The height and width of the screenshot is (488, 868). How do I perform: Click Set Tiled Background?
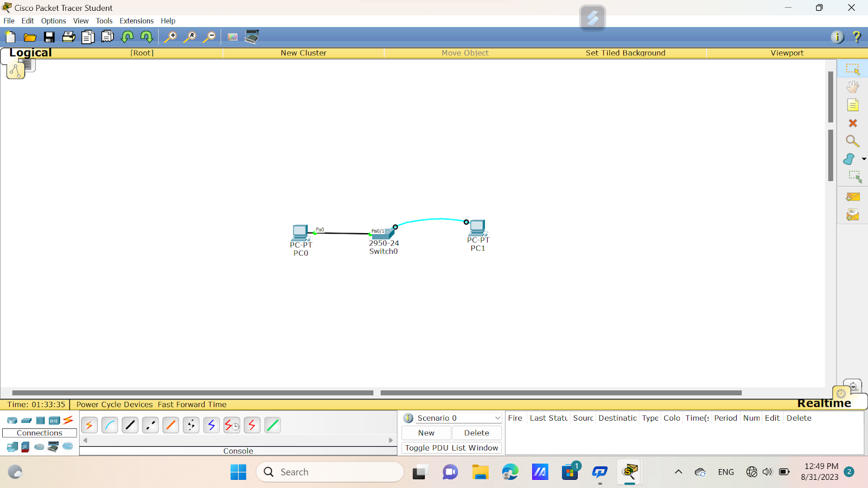625,53
